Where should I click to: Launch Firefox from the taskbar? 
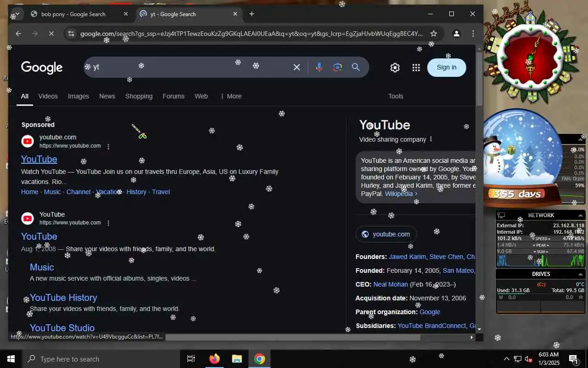tap(215, 359)
